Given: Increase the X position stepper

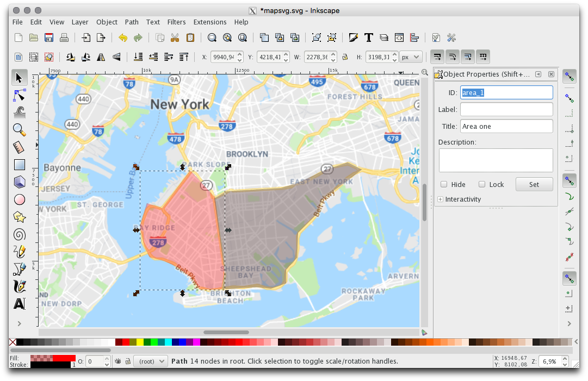Looking at the screenshot, I should coord(240,54).
